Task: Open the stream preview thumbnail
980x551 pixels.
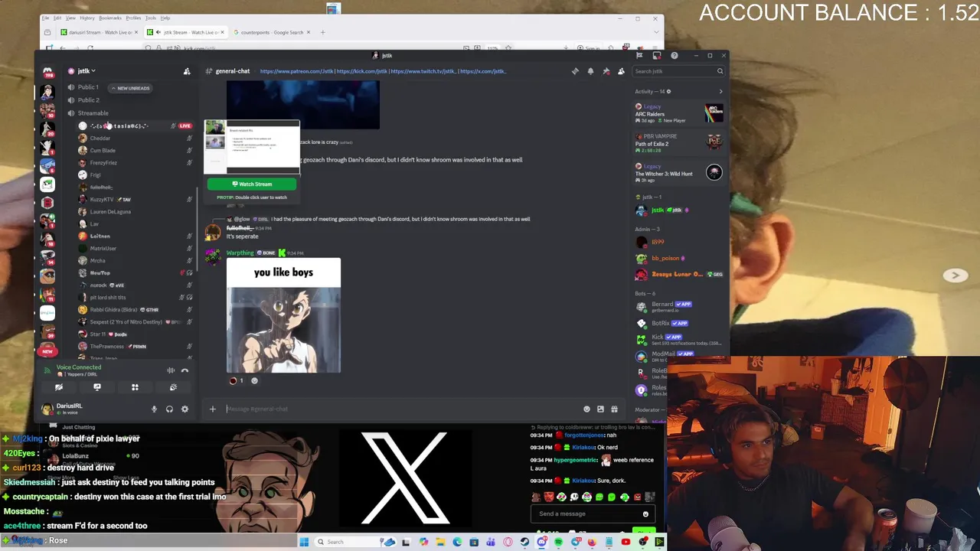Action: 252,146
